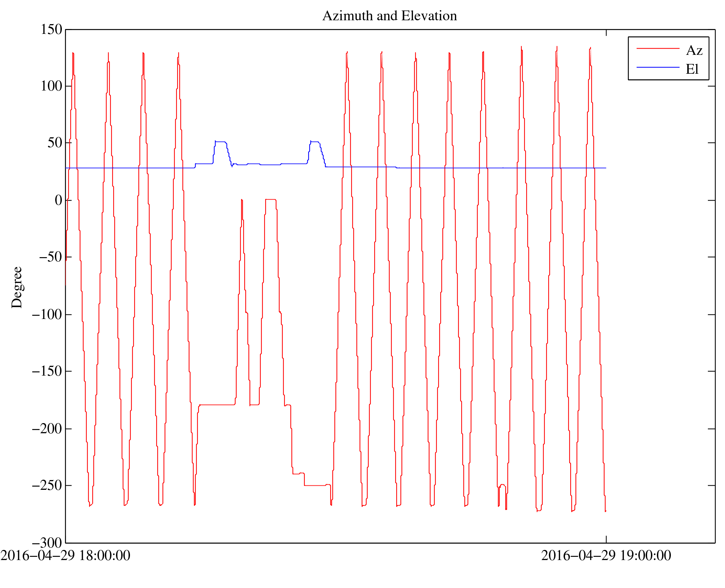Click the blue El line sample in legend
The width and height of the screenshot is (725, 588).
(x=658, y=67)
